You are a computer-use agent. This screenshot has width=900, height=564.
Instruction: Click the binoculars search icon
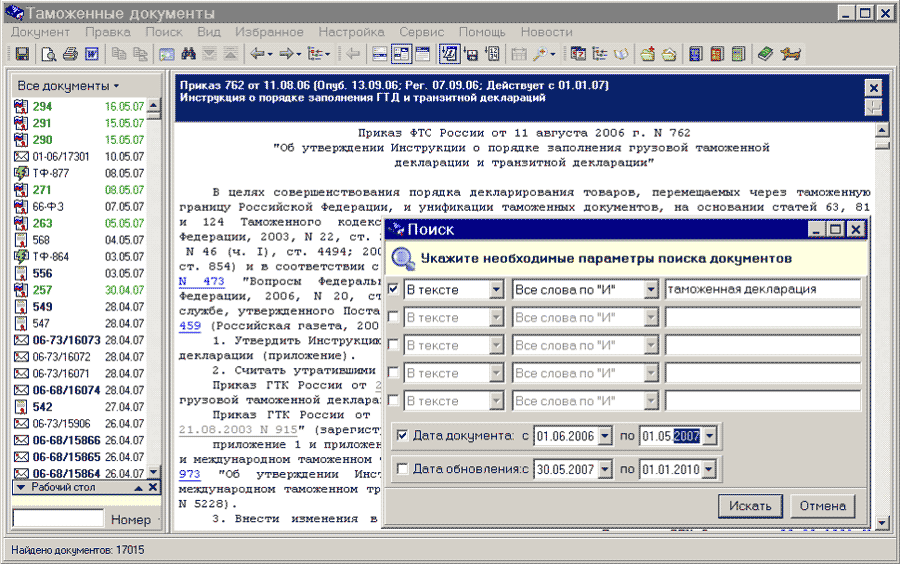tap(188, 54)
